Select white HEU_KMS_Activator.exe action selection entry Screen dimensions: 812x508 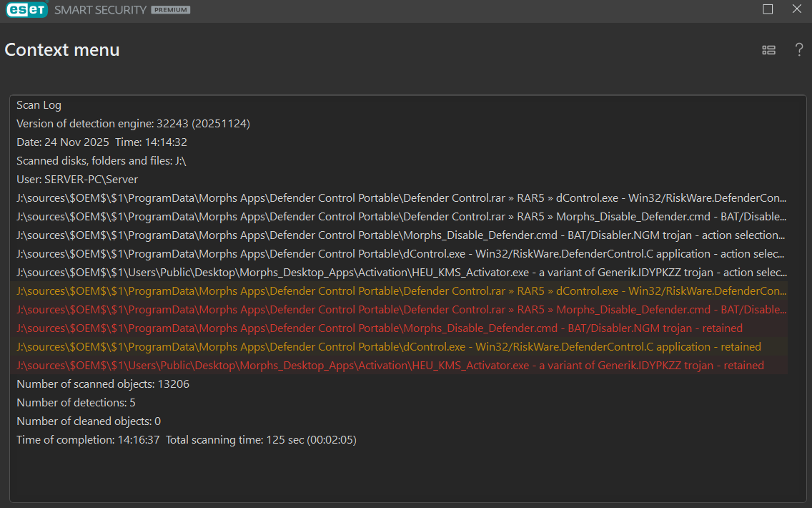(400, 273)
